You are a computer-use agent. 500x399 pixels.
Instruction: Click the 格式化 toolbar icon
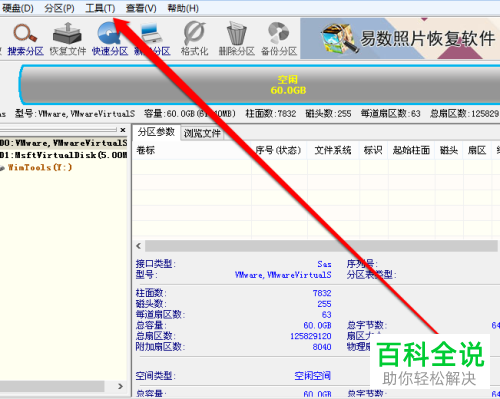[194, 33]
